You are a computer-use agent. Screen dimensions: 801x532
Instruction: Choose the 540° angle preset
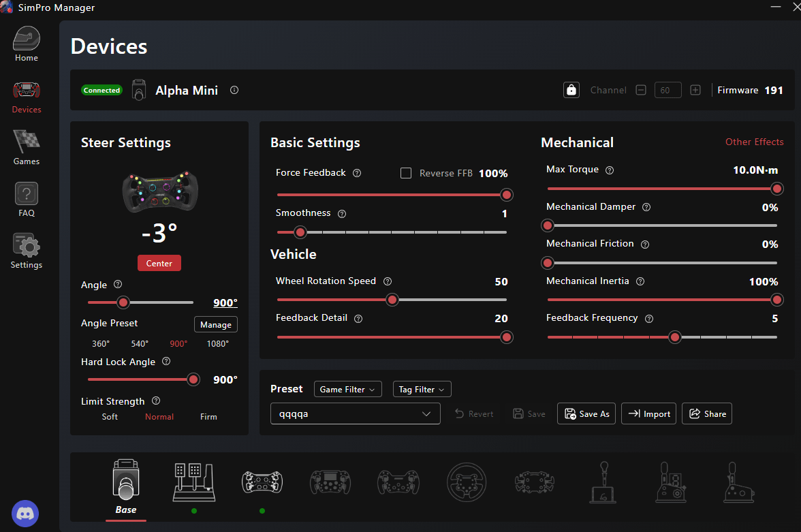click(140, 344)
